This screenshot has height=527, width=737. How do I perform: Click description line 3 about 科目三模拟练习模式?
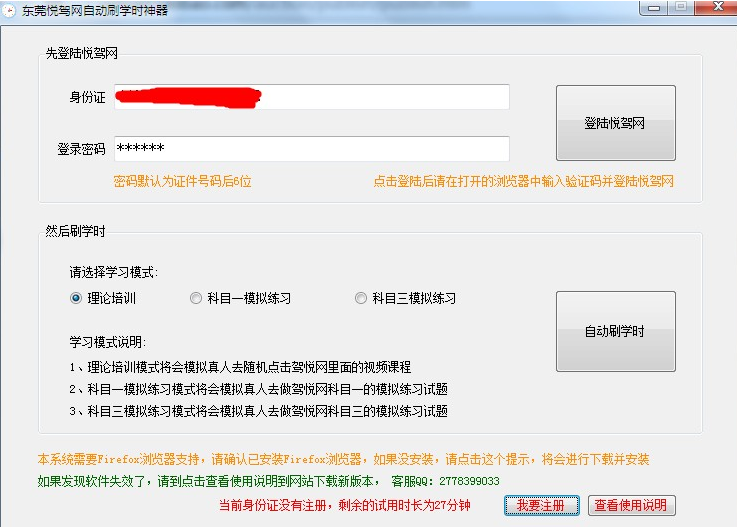coord(259,411)
